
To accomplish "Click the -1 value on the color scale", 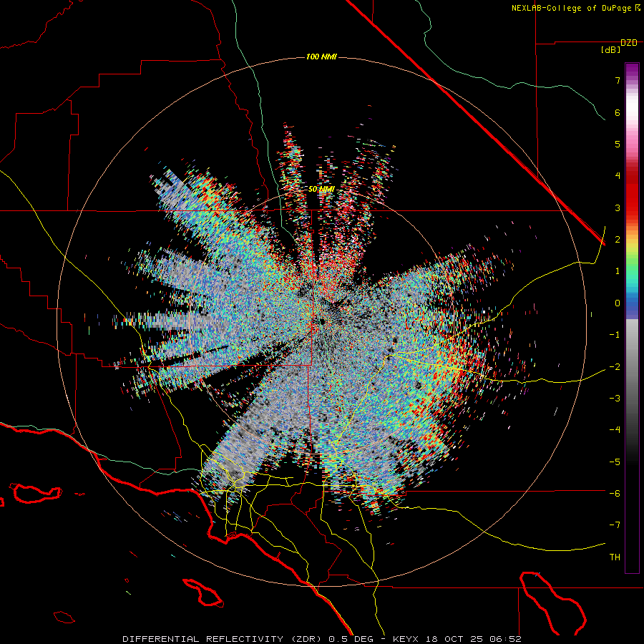I will click(615, 335).
